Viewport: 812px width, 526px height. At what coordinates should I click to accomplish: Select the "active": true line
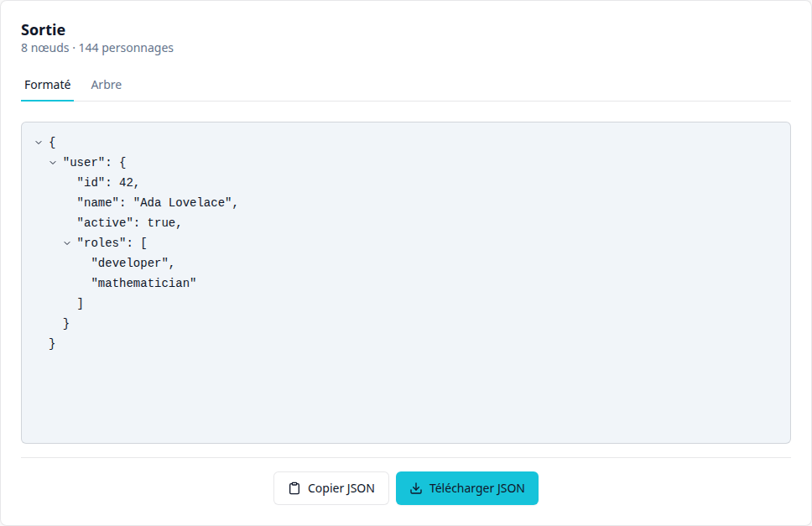point(129,222)
